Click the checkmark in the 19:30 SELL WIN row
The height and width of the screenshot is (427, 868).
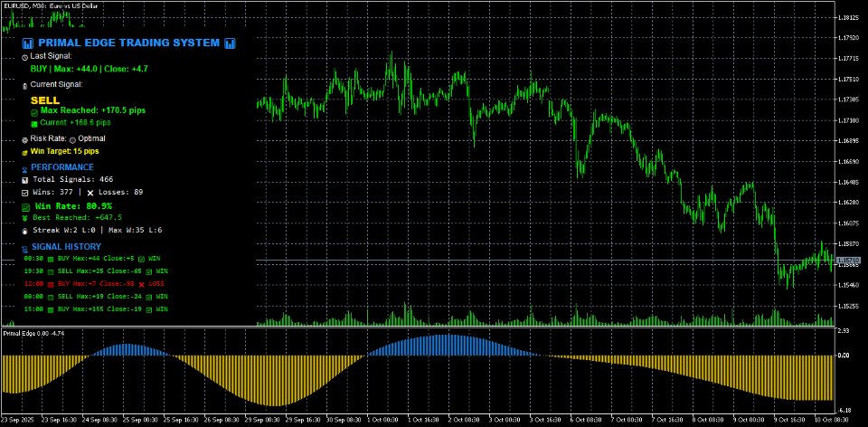point(149,272)
